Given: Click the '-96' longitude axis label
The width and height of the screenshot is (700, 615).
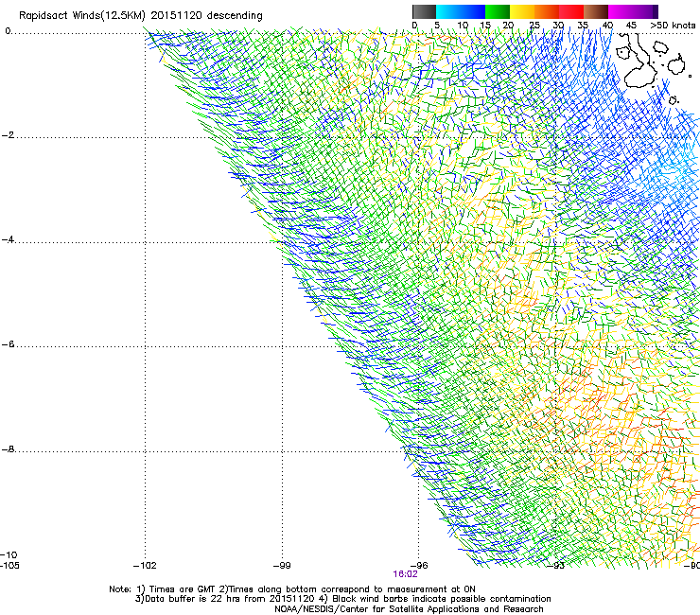Looking at the screenshot, I should point(419,566).
